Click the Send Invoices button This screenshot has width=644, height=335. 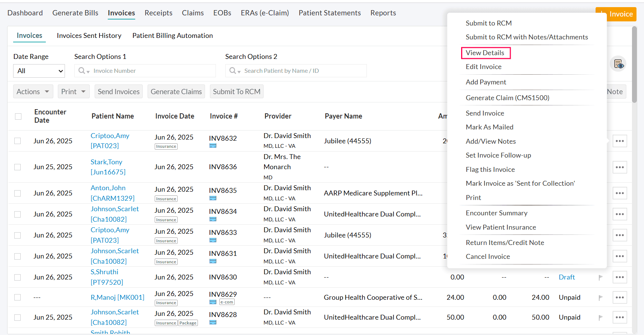(x=119, y=92)
